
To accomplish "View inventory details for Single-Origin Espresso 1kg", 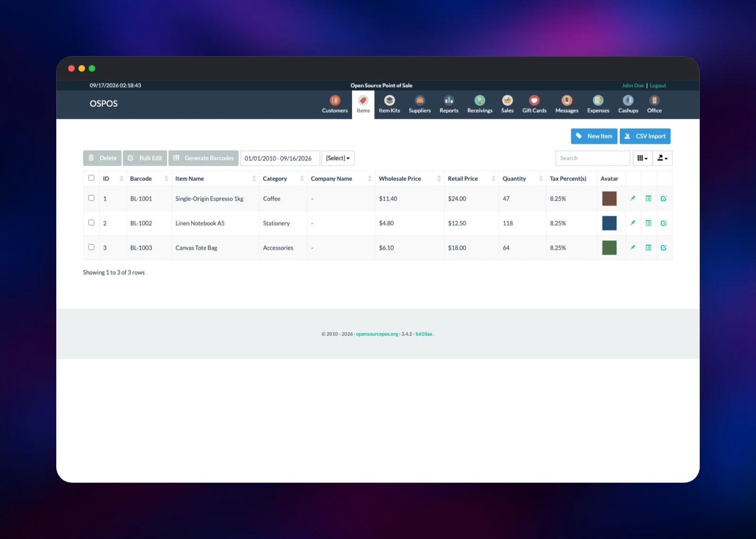I will tap(648, 198).
